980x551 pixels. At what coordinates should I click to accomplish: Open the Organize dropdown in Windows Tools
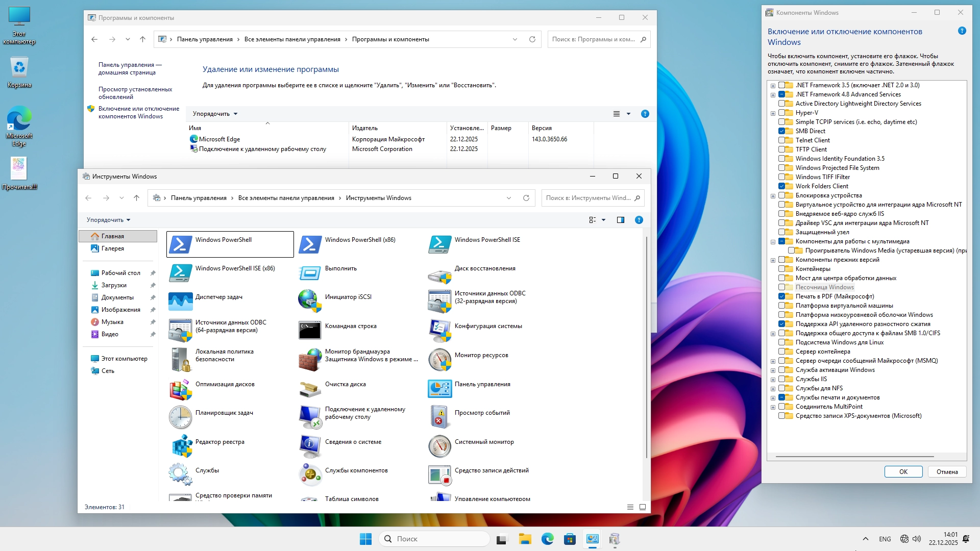(x=108, y=220)
